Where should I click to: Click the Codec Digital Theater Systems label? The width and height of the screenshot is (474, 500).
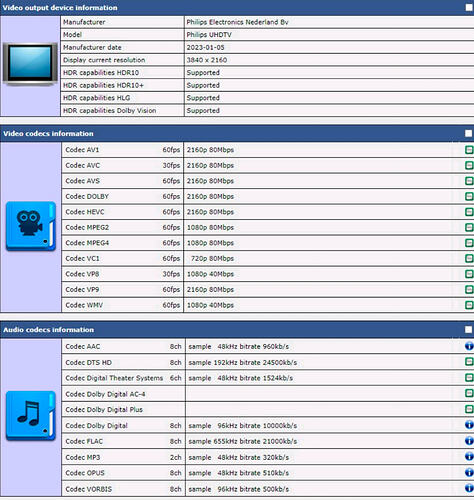tap(114, 378)
